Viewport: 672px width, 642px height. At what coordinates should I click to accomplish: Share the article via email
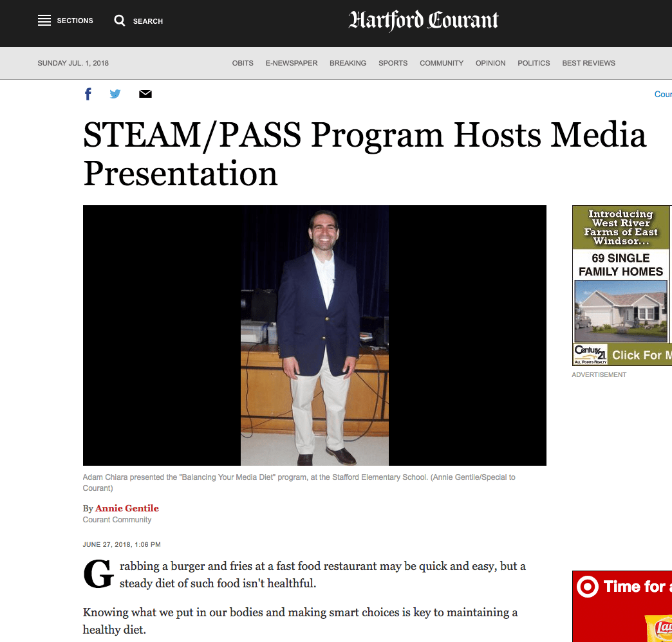click(x=145, y=94)
